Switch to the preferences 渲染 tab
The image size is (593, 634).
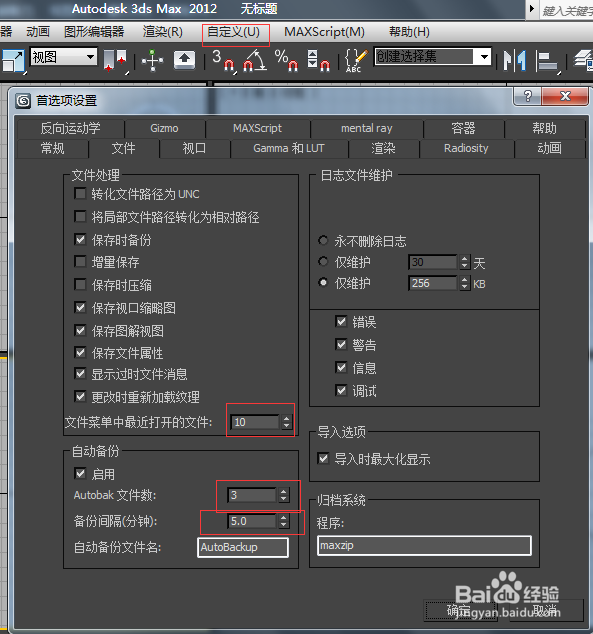(x=383, y=148)
